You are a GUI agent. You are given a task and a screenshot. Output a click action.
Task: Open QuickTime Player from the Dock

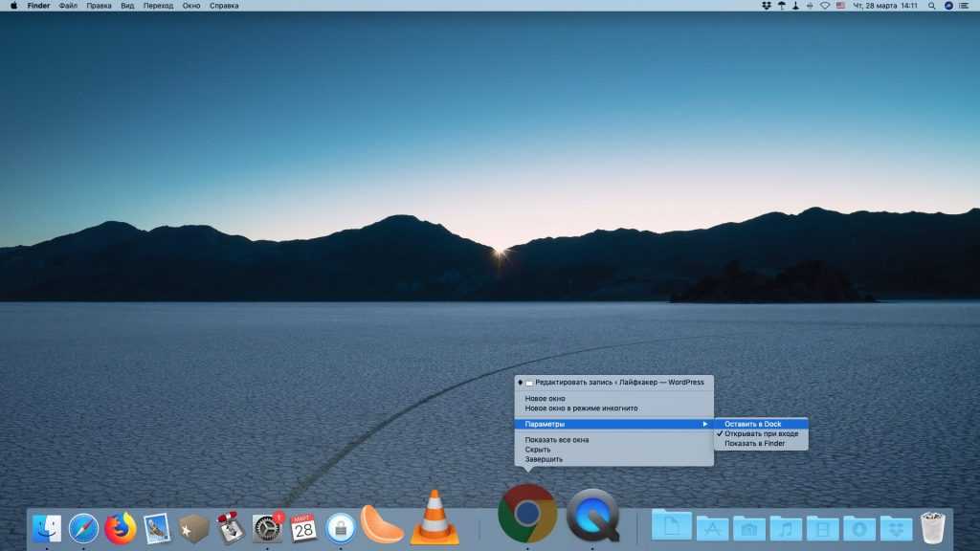click(x=592, y=516)
